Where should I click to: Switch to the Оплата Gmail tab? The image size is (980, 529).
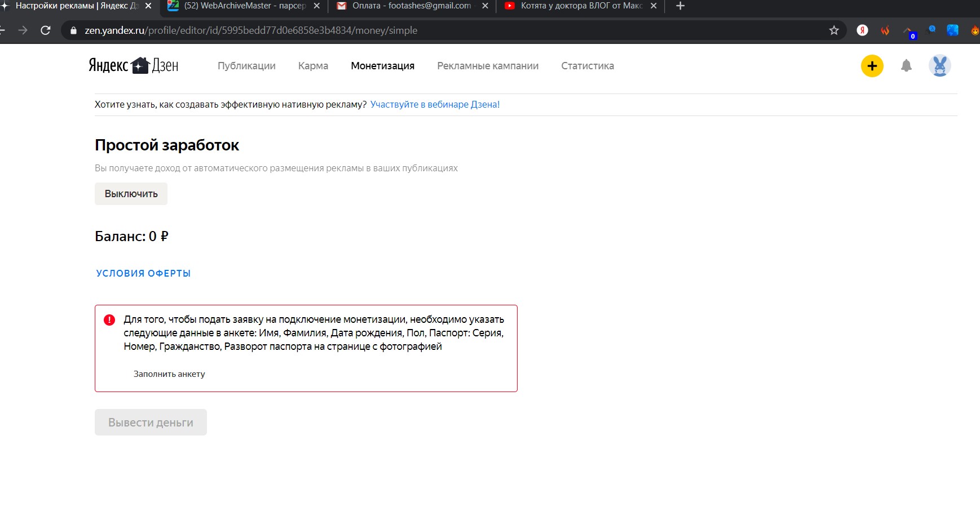412,6
